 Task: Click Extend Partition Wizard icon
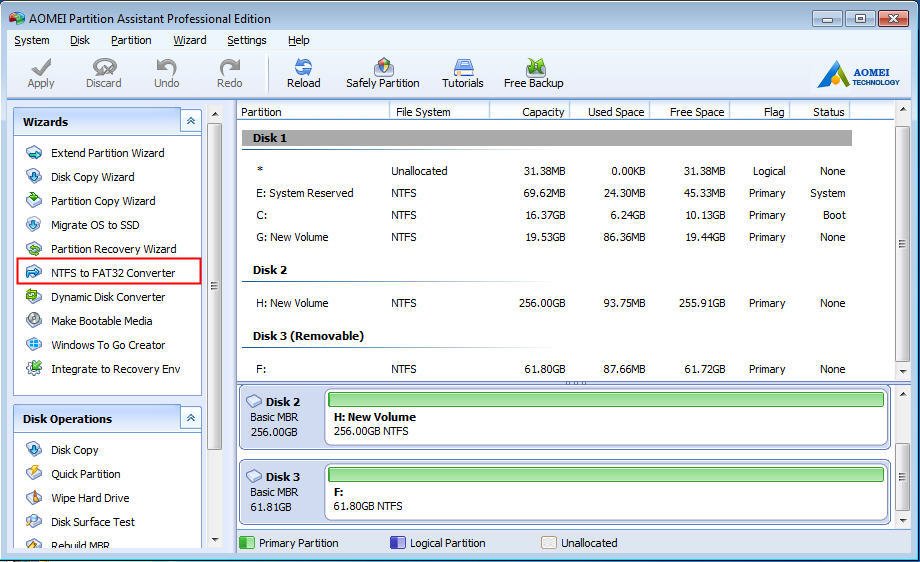click(x=34, y=153)
